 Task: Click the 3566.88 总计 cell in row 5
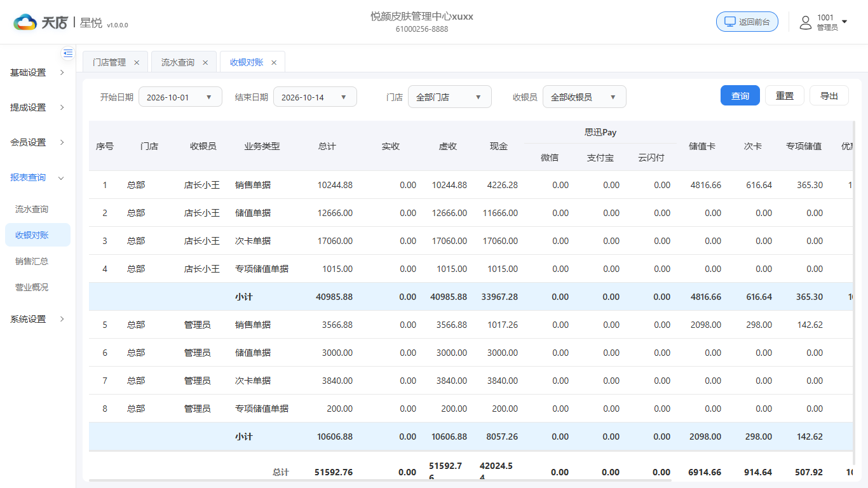(x=337, y=325)
